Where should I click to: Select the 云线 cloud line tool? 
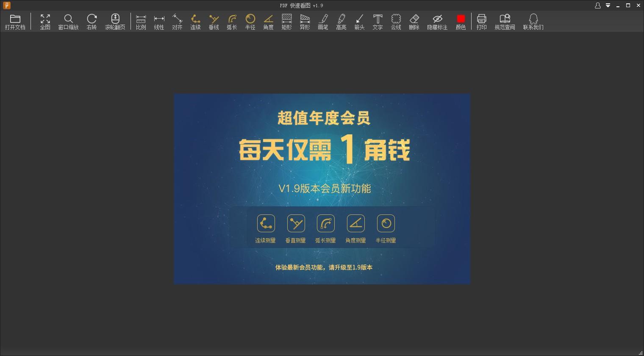(x=396, y=22)
